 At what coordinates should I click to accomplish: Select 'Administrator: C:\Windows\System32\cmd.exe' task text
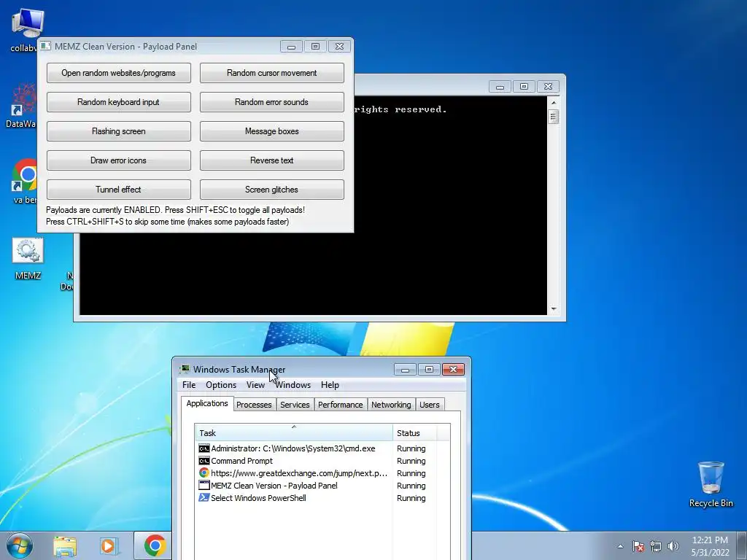point(293,448)
